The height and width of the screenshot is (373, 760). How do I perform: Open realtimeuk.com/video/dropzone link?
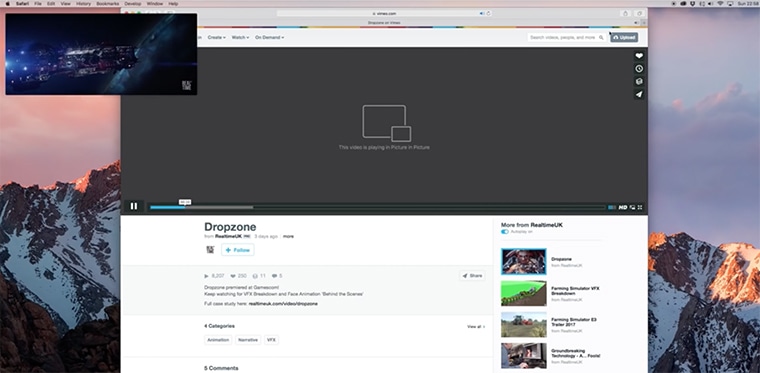point(283,304)
